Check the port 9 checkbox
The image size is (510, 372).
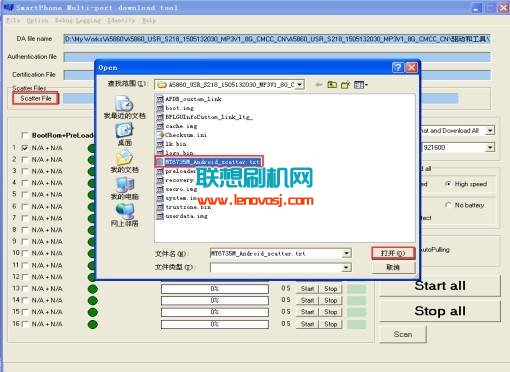(25, 241)
